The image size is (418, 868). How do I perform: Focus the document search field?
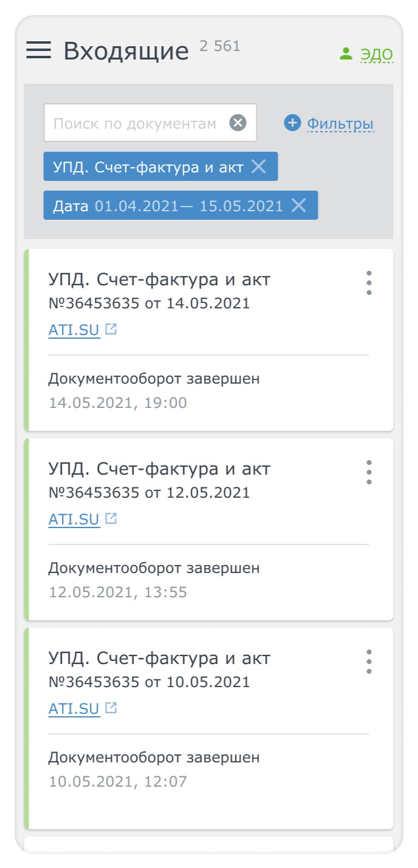tap(135, 123)
